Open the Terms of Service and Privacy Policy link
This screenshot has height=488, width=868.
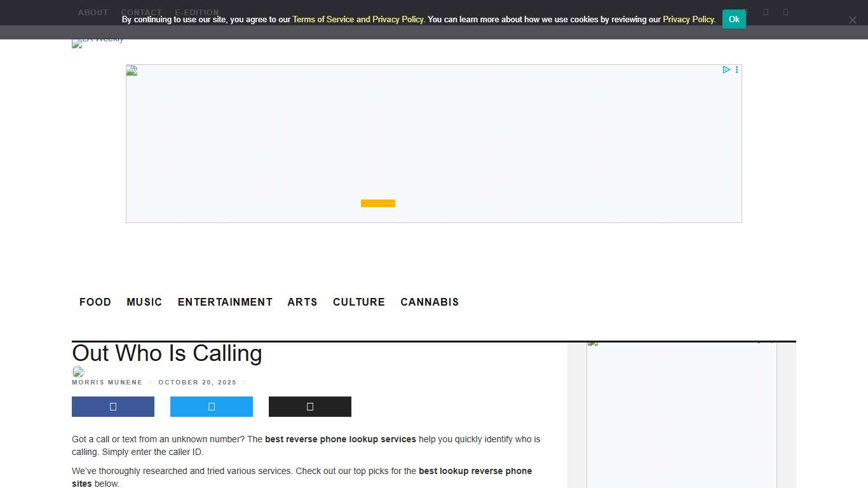358,20
